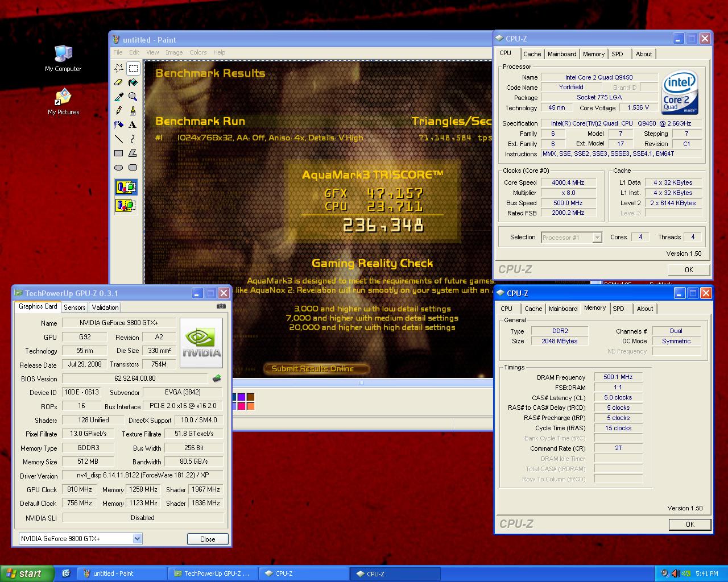Enable opaque selection option in Paint toolbox
The image size is (728, 582).
(126, 187)
